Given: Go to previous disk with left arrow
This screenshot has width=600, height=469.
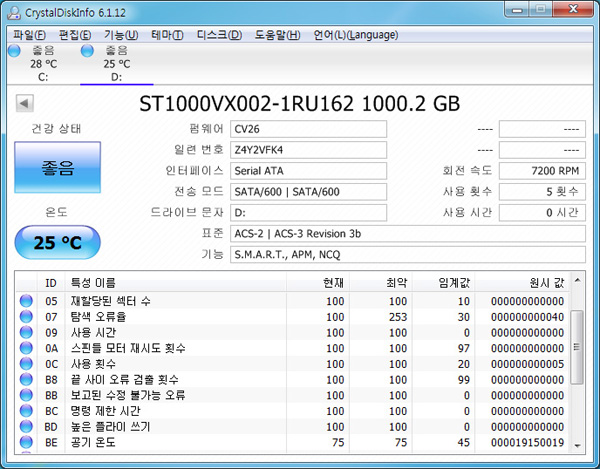Looking at the screenshot, I should (x=25, y=103).
